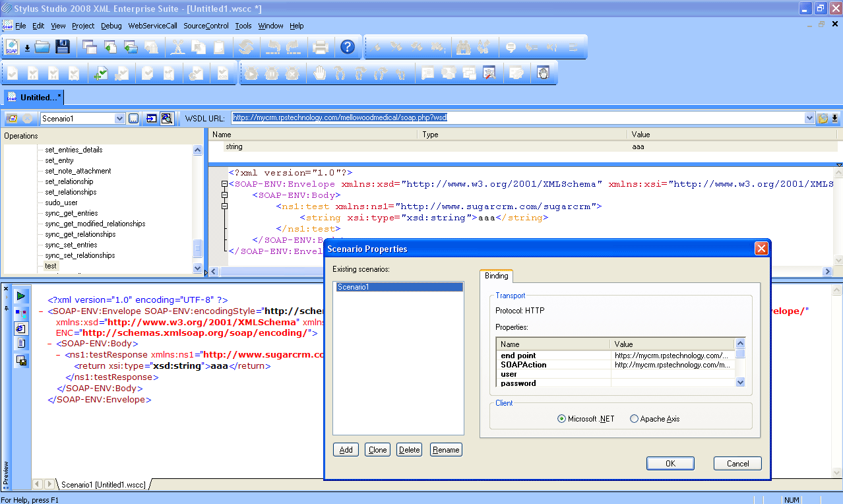Open the Tools menu

tap(243, 26)
